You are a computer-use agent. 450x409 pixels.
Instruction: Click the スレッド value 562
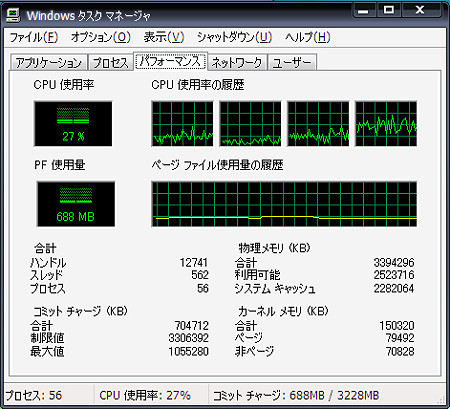click(x=200, y=275)
